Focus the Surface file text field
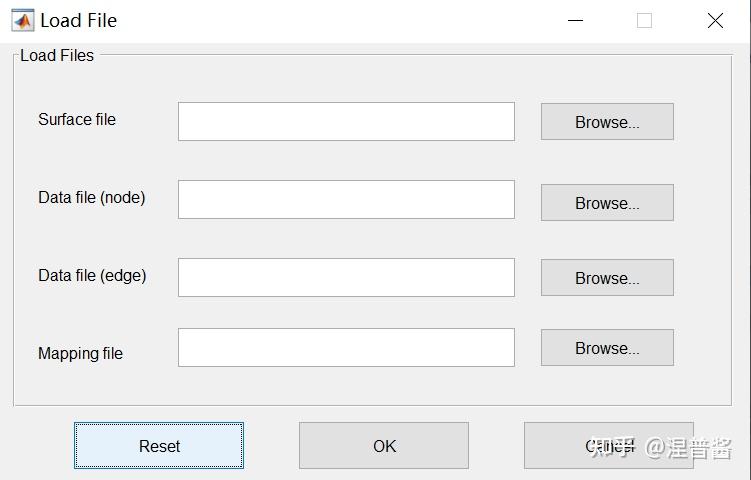The height and width of the screenshot is (480, 751). pos(346,121)
